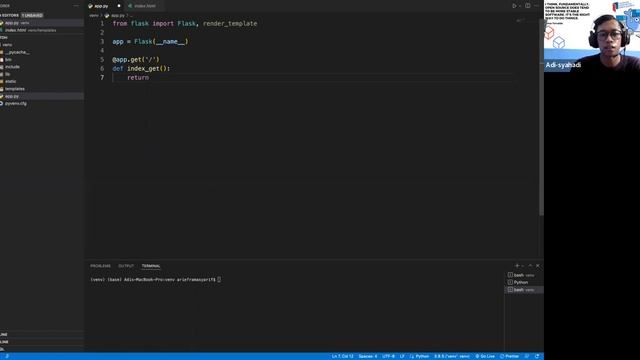Select the last bash venv terminal
This screenshot has width=640, height=360.
524,290
